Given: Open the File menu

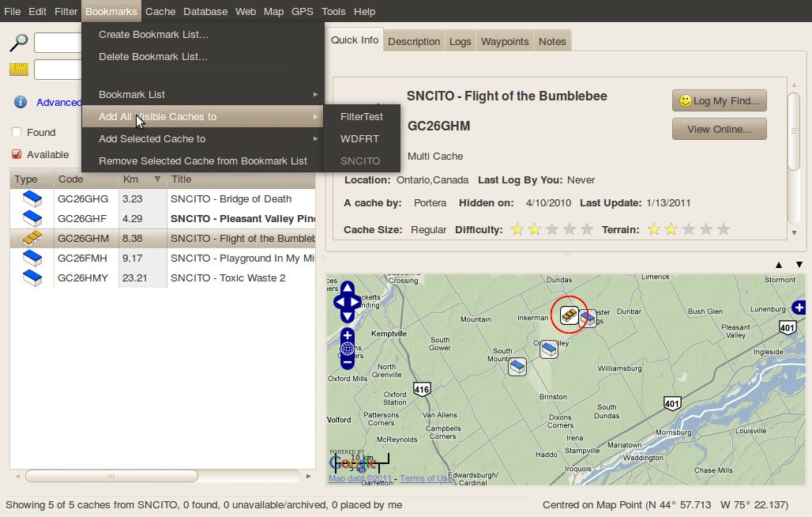Looking at the screenshot, I should pyautogui.click(x=13, y=11).
